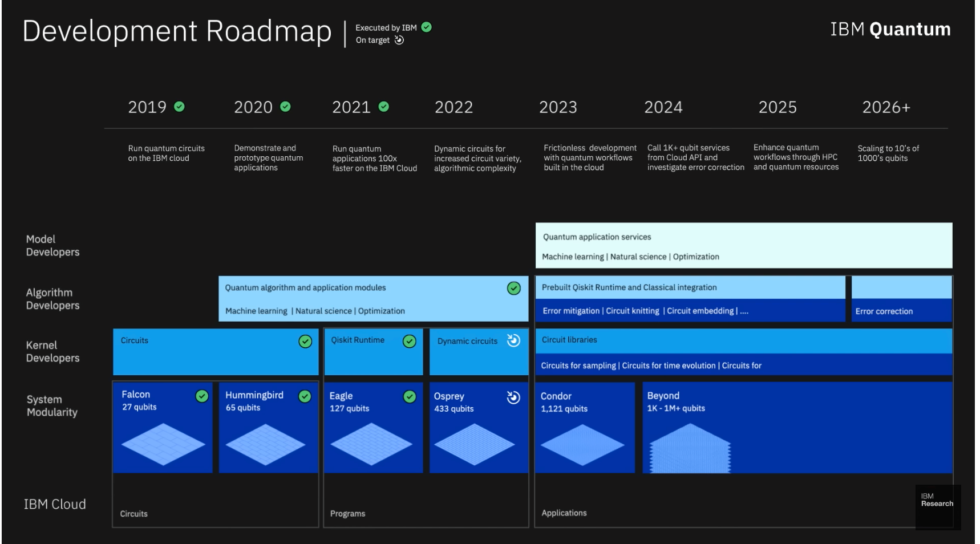
Task: Click the checkmark on the Falcon card
Action: pyautogui.click(x=202, y=396)
